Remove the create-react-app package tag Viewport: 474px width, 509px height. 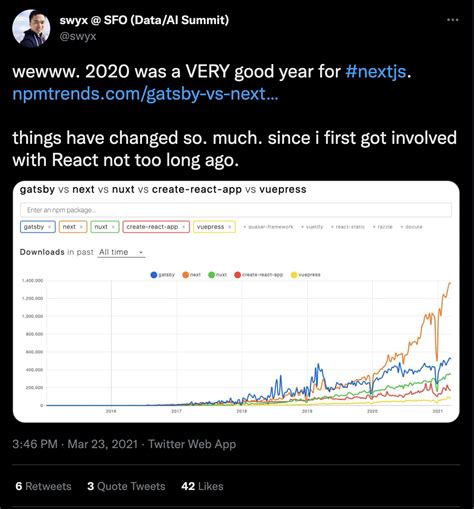[184, 227]
